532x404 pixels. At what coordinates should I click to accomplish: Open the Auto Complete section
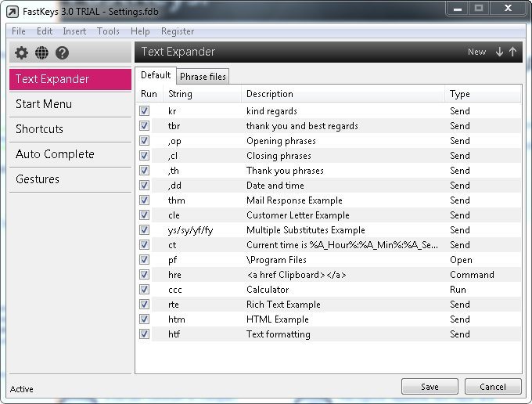[x=70, y=154]
